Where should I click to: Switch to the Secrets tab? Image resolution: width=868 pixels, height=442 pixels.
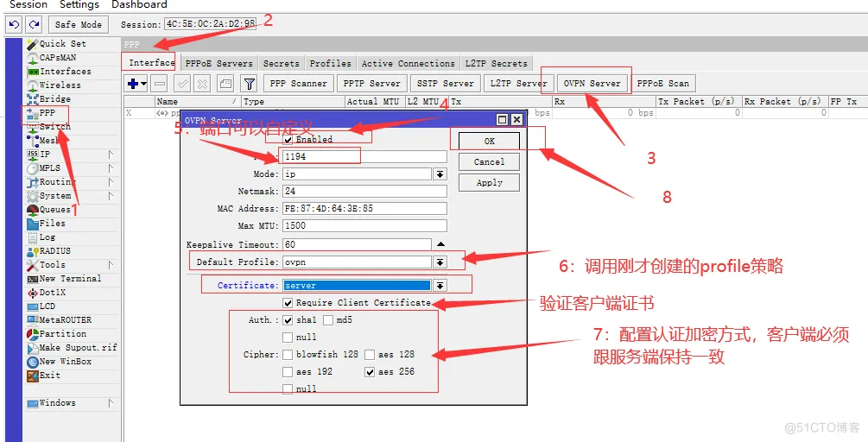pyautogui.click(x=281, y=64)
